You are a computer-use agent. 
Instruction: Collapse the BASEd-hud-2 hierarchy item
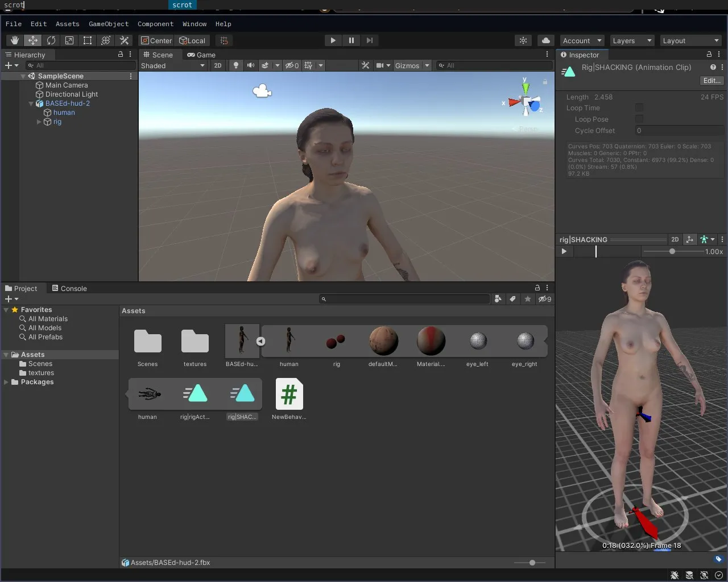31,103
